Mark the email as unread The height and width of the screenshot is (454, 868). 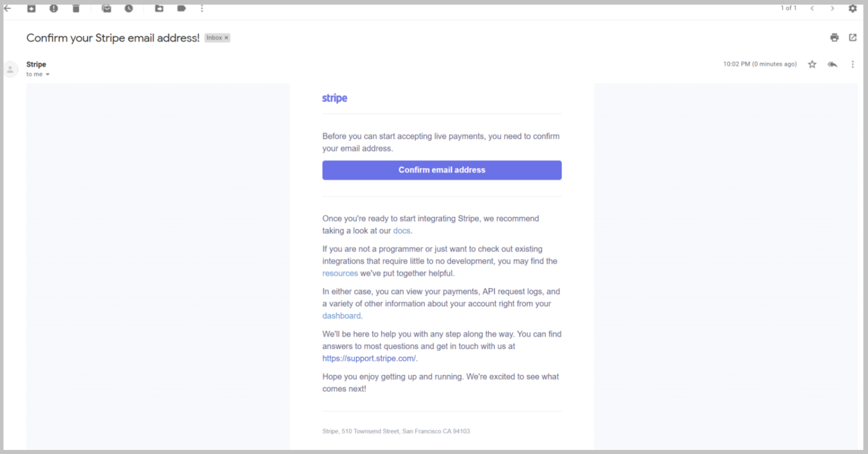click(106, 8)
